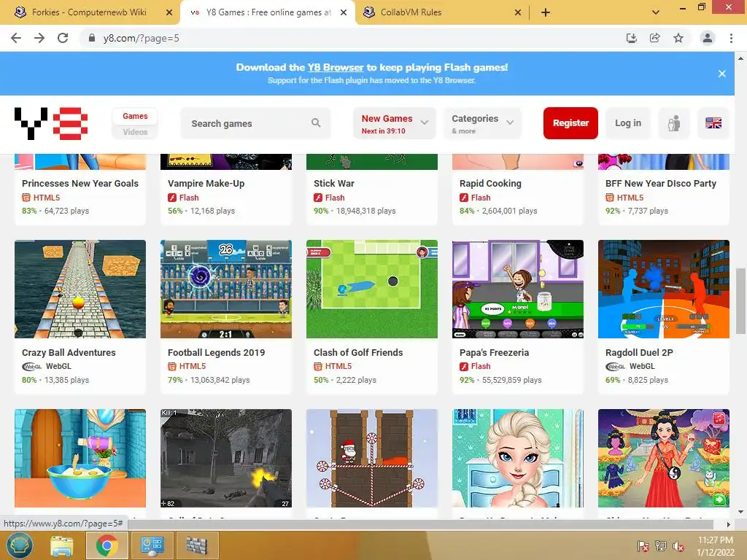Click the search magnifier icon
This screenshot has height=560, width=747.
coord(316,122)
